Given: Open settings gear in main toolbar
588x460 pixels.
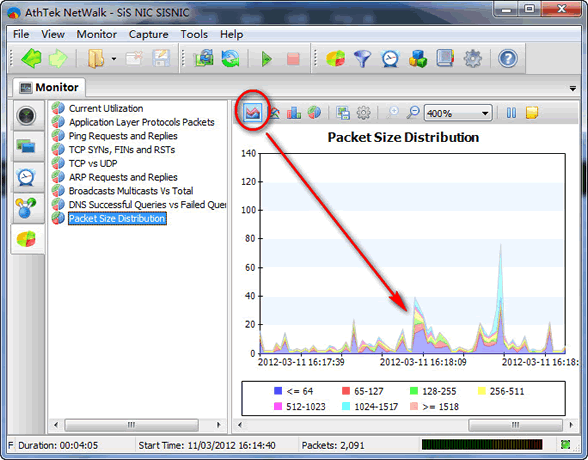Looking at the screenshot, I should pos(472,59).
